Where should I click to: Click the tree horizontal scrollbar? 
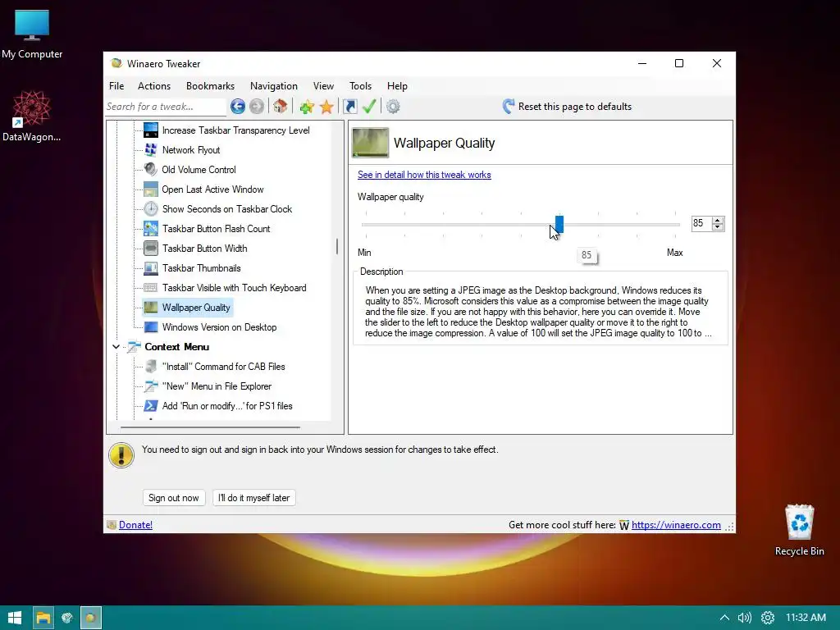[x=211, y=427]
